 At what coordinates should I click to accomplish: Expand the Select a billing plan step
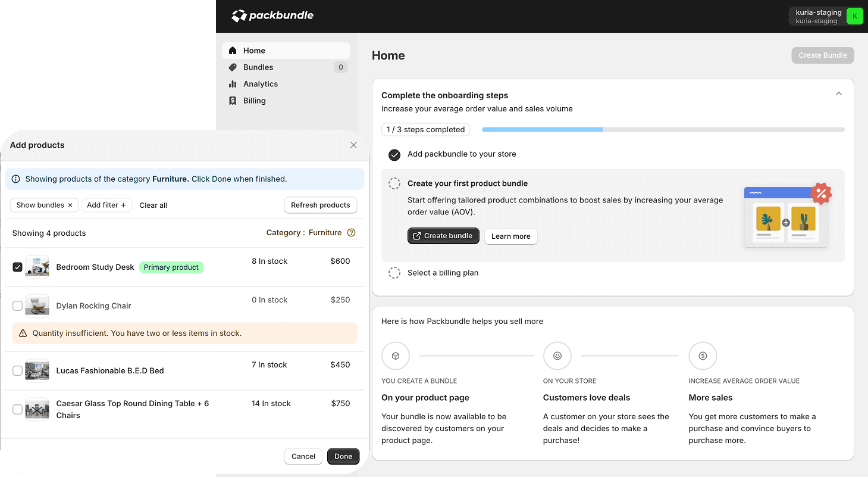(443, 273)
